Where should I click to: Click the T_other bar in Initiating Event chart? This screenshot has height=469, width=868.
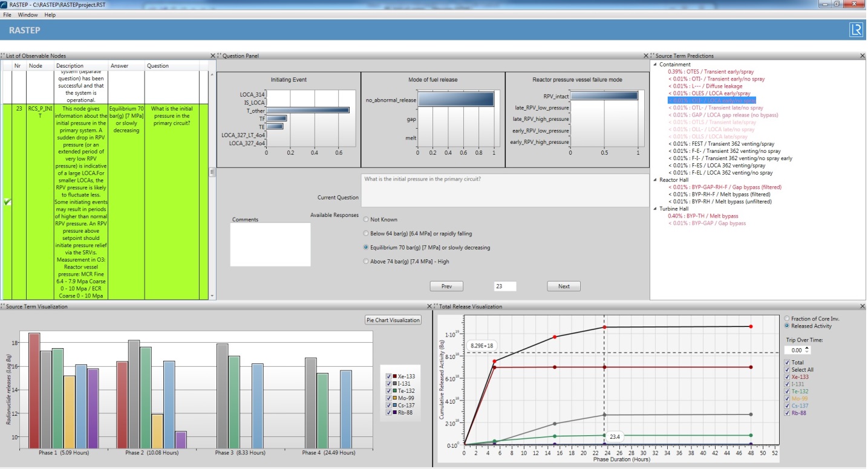click(308, 110)
